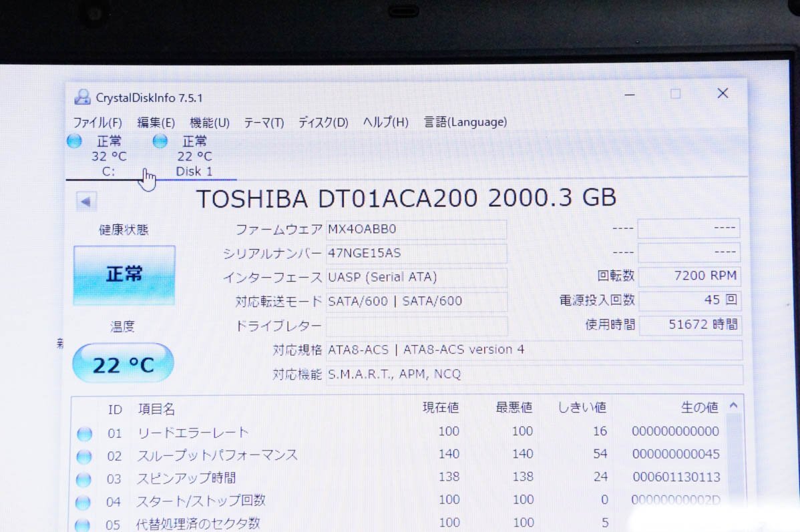Open the ファイル(F) menu

coord(97,122)
